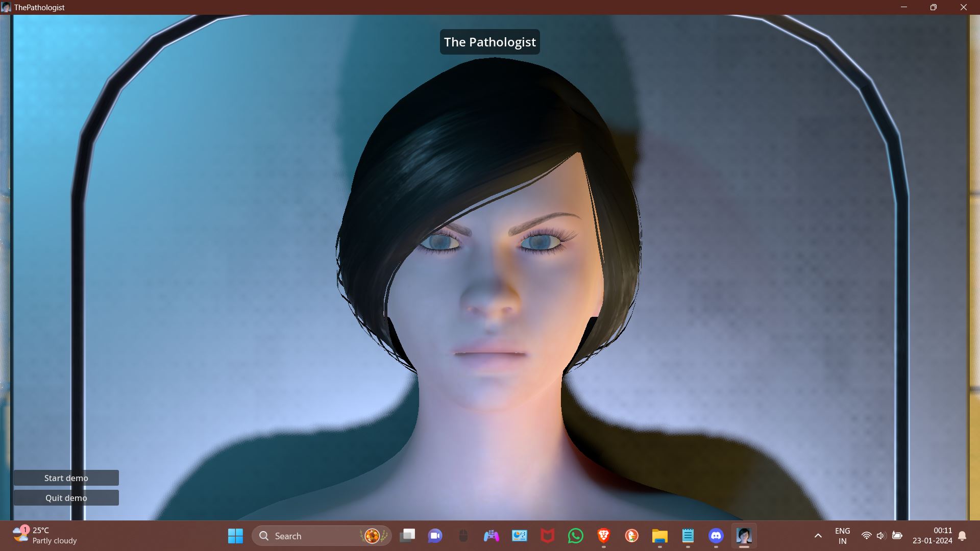Viewport: 980px width, 551px height.
Task: Click the Quit demo button
Action: click(66, 498)
